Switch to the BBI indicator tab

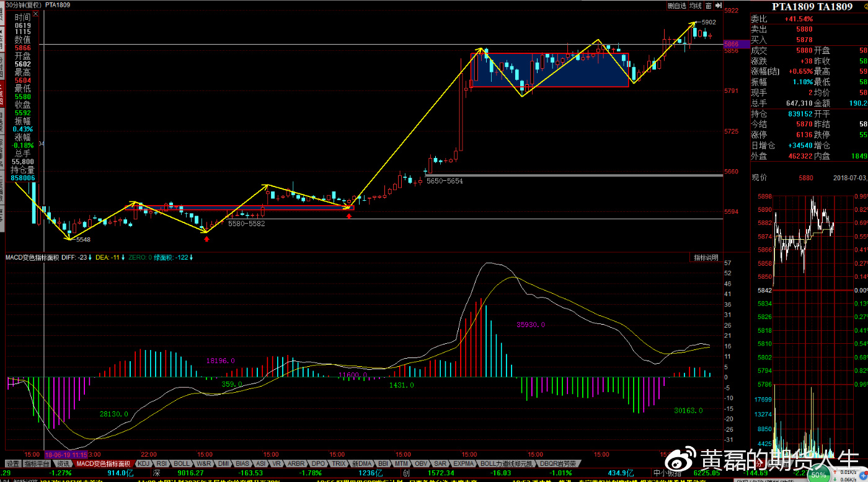pyautogui.click(x=383, y=463)
